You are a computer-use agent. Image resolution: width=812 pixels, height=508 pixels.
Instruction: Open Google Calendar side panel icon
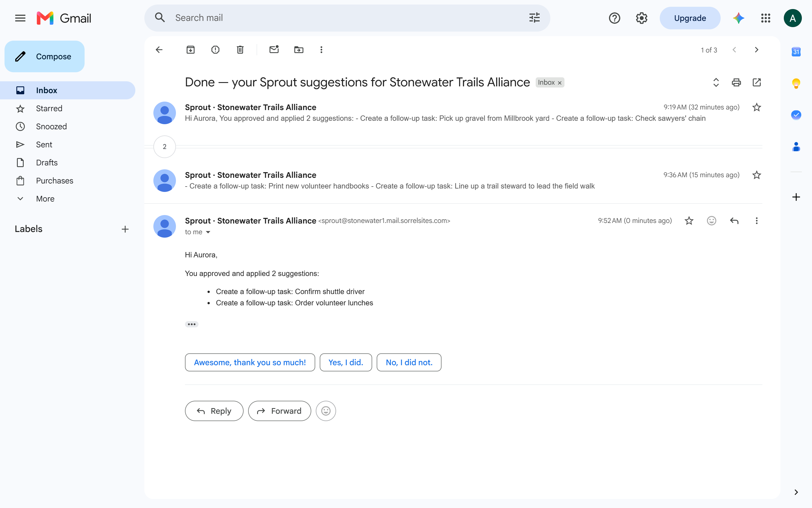tap(796, 52)
